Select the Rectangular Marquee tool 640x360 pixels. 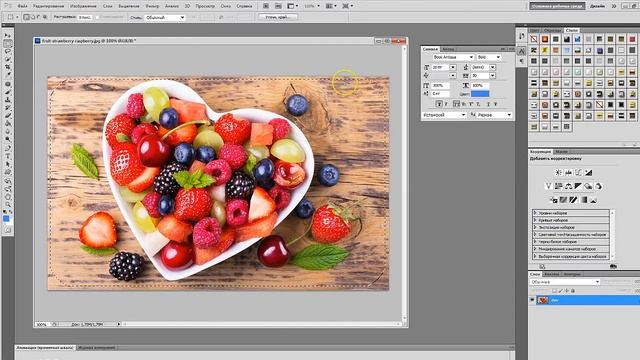8,43
